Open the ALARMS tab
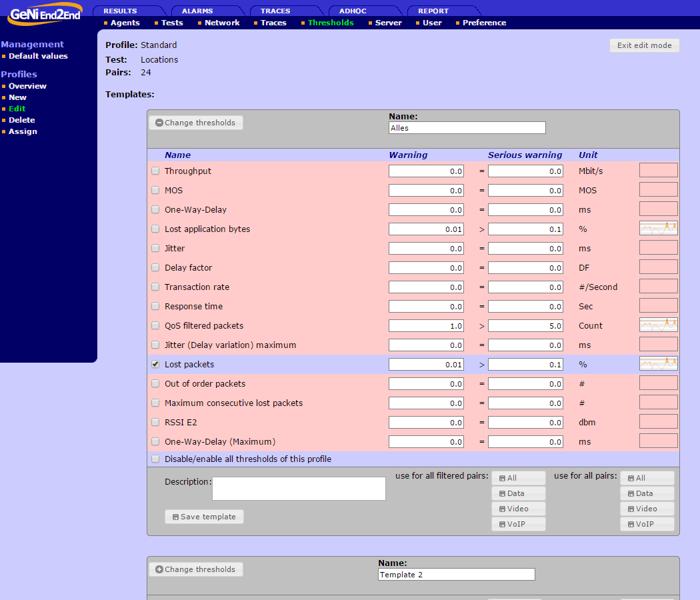700x600 pixels. click(x=197, y=11)
